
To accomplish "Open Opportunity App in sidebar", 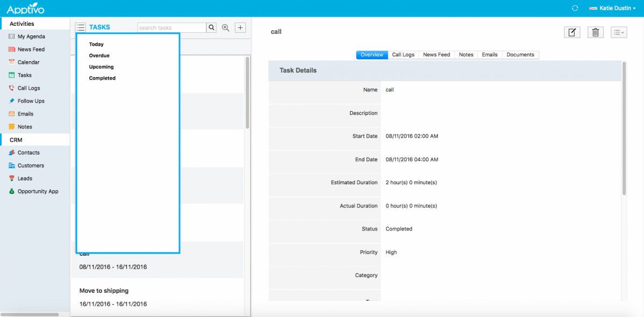I will click(38, 191).
